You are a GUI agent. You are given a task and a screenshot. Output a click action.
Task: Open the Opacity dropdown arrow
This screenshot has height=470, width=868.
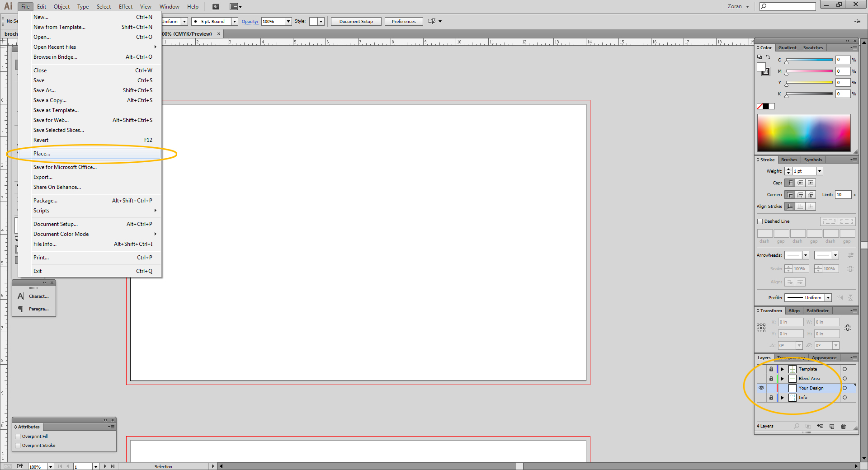(x=288, y=21)
